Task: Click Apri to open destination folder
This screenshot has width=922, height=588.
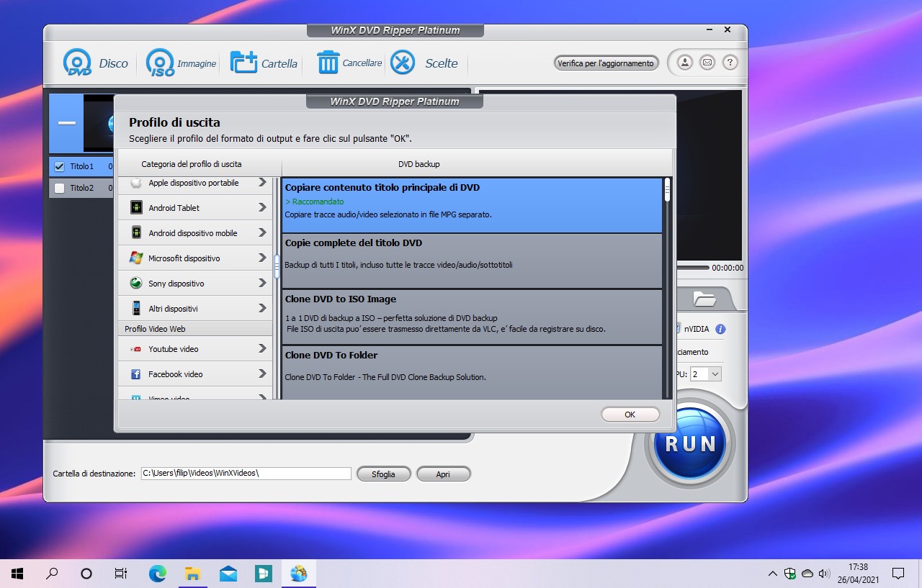Action: pos(443,474)
